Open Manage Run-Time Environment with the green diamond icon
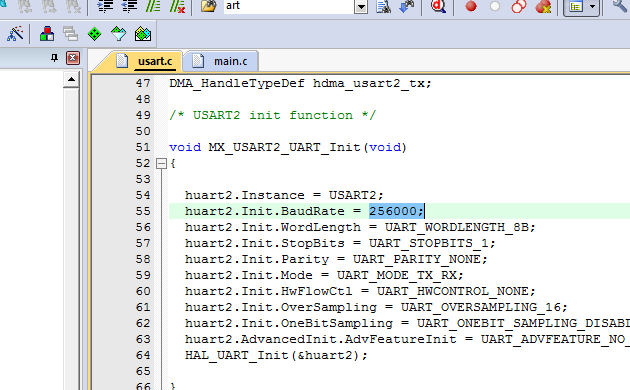 tap(94, 34)
